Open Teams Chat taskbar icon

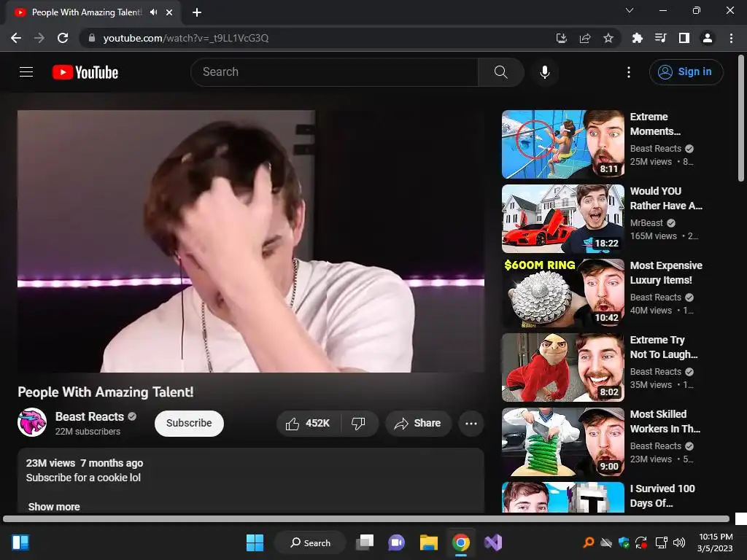[396, 542]
